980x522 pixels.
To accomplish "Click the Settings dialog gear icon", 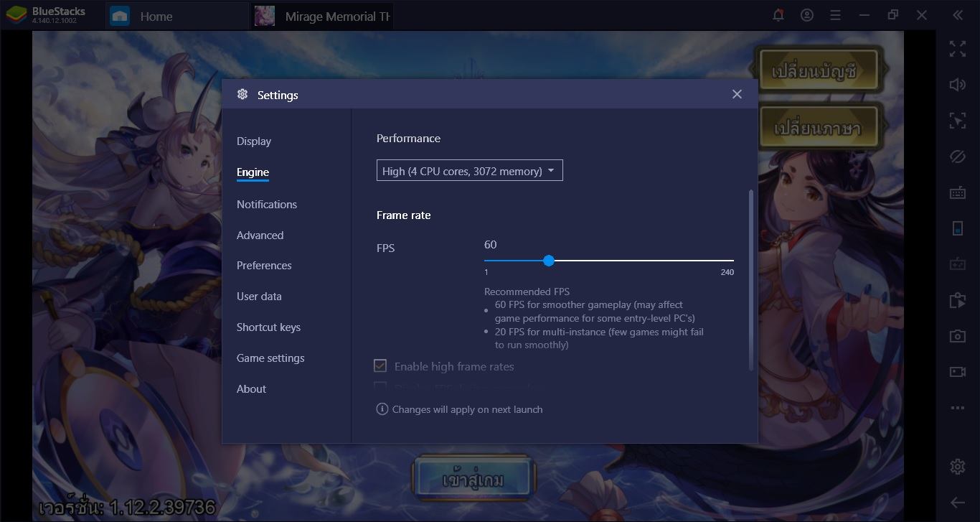I will [x=242, y=95].
